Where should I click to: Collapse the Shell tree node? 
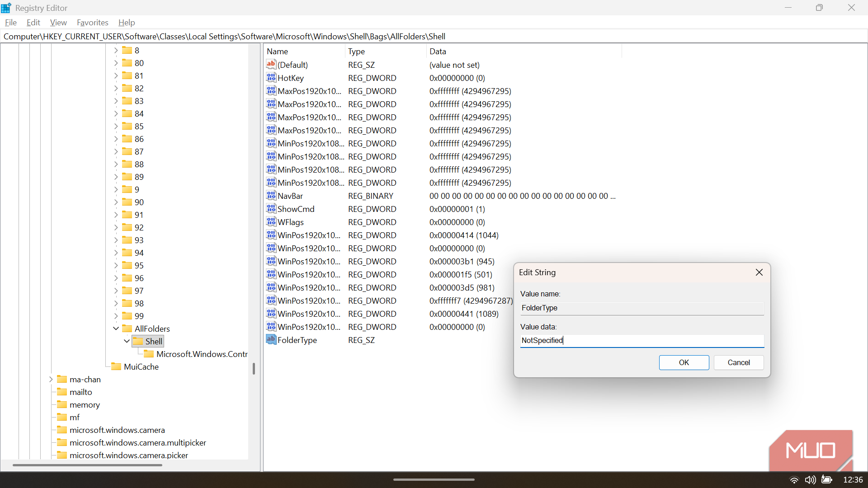pyautogui.click(x=127, y=341)
